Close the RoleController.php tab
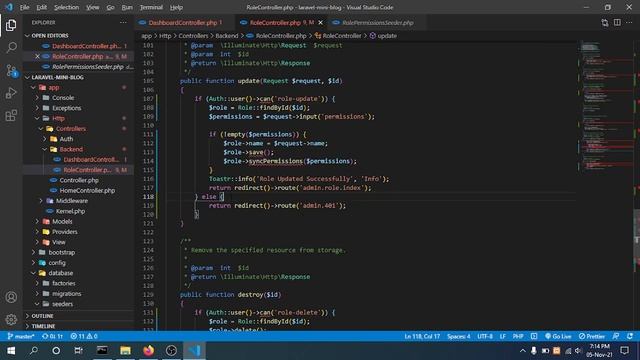 coord(320,23)
